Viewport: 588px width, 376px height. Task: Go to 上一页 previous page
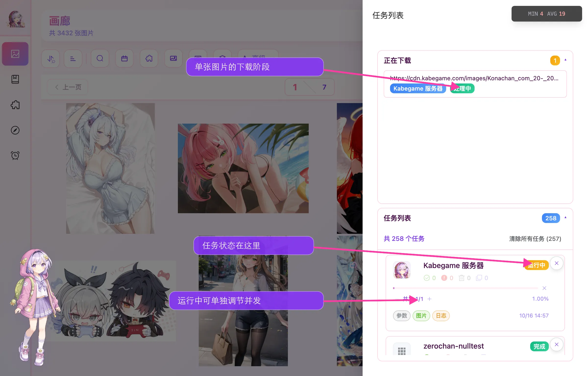(x=68, y=87)
